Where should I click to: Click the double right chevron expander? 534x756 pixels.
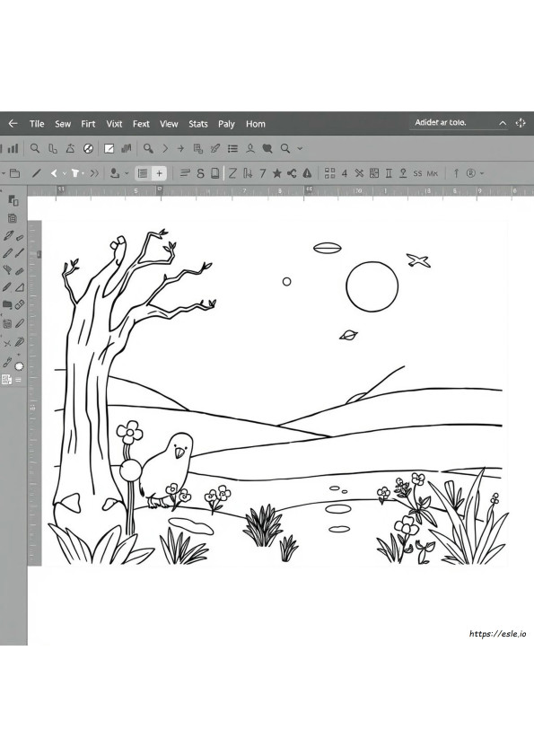click(94, 173)
